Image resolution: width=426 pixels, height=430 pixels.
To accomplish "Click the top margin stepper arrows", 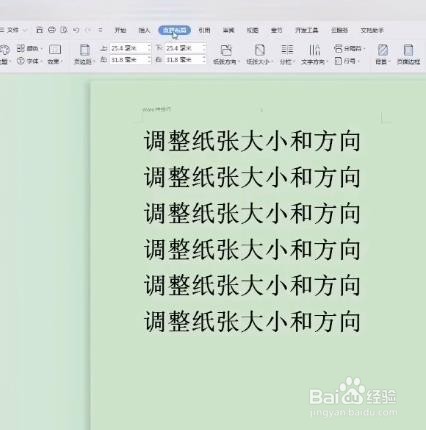I will tap(149, 48).
